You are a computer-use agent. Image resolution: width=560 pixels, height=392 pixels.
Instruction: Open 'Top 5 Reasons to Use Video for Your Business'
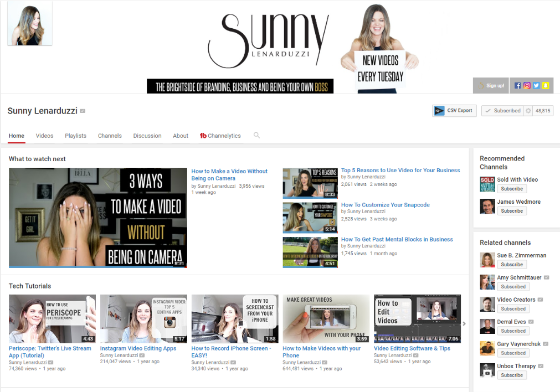401,170
